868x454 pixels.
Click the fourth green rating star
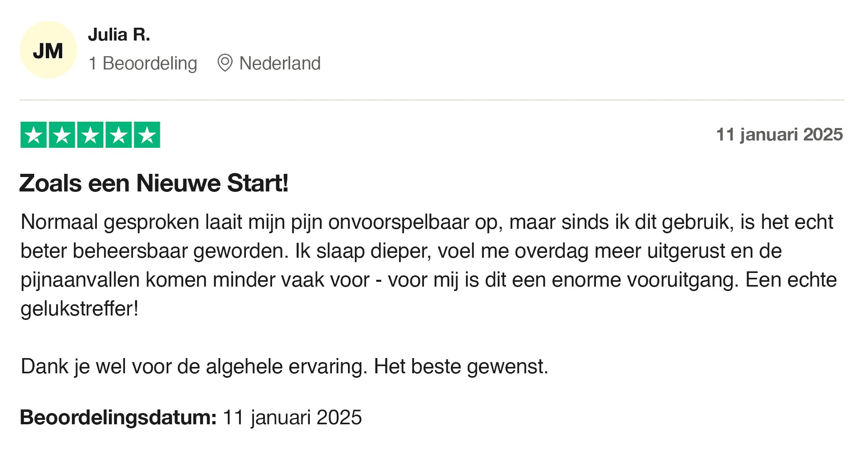click(119, 135)
